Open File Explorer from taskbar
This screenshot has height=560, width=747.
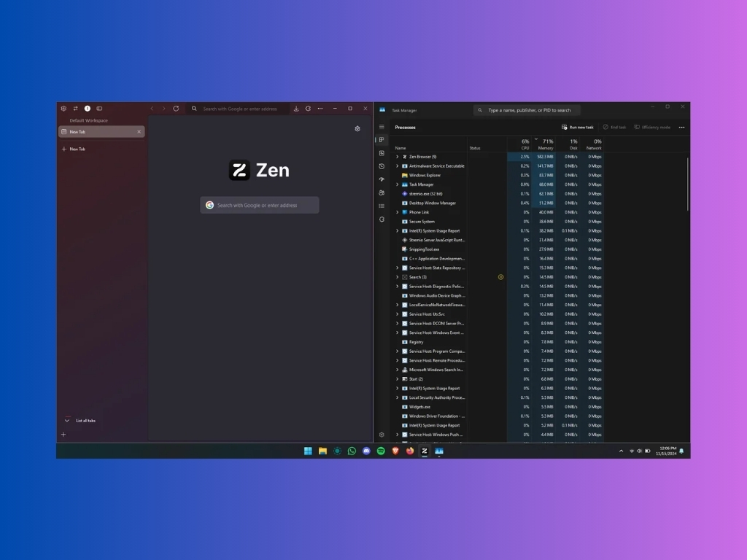coord(322,451)
